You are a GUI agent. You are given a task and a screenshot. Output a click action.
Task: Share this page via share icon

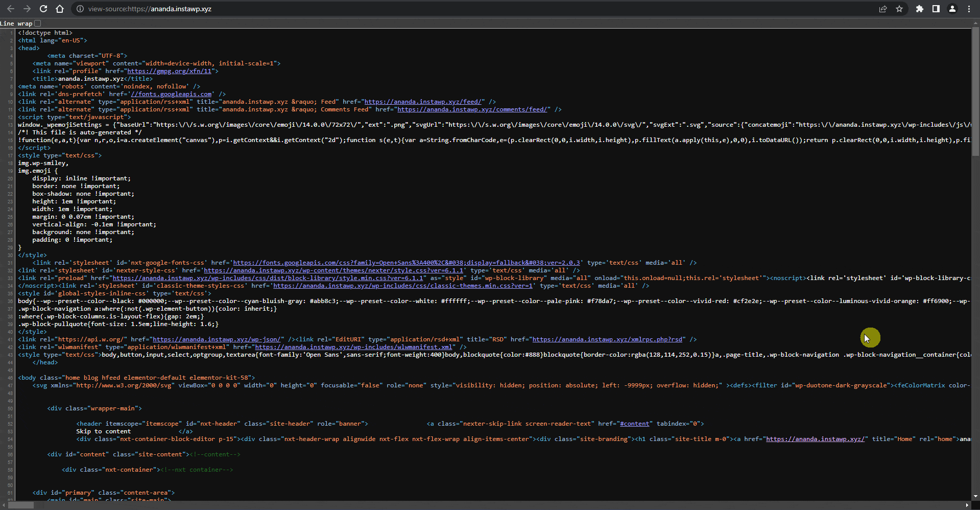[882, 9]
